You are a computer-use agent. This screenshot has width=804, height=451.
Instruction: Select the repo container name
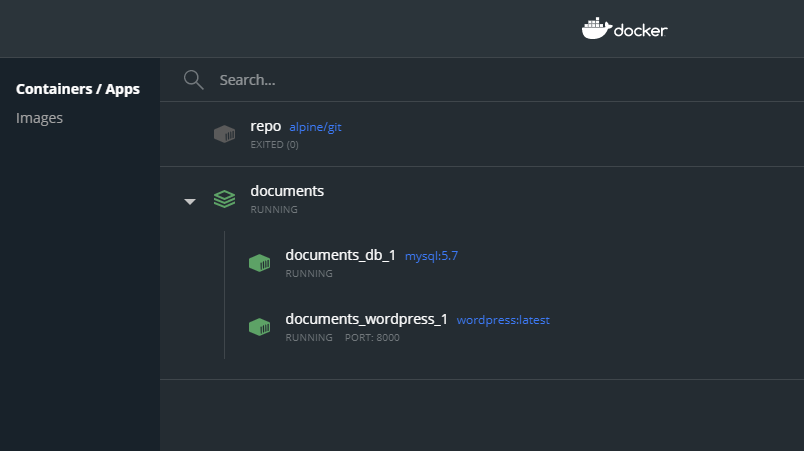(266, 126)
